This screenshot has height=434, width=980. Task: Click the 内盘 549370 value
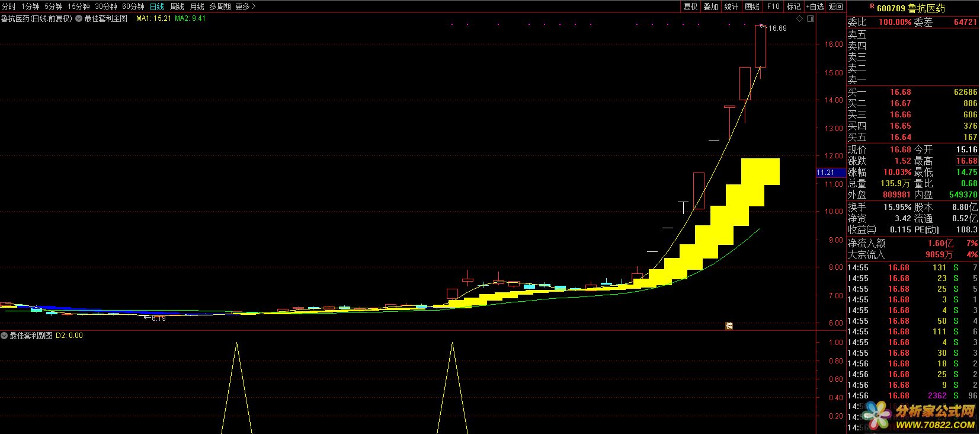coord(963,194)
